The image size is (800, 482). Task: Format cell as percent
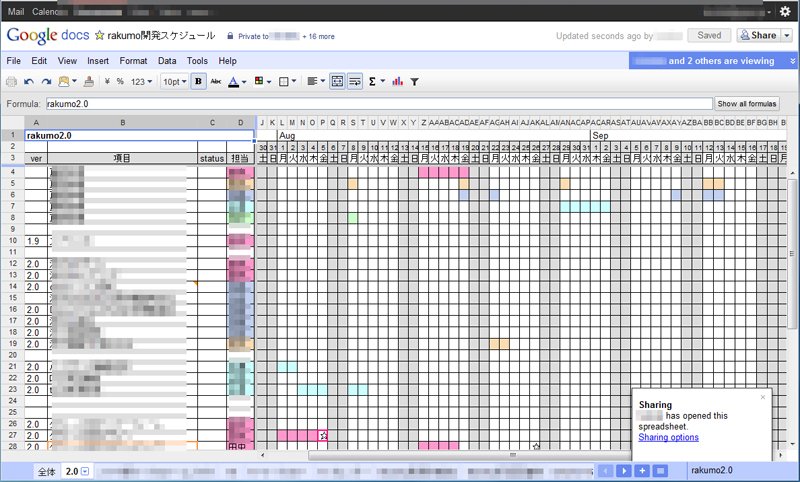click(x=120, y=82)
